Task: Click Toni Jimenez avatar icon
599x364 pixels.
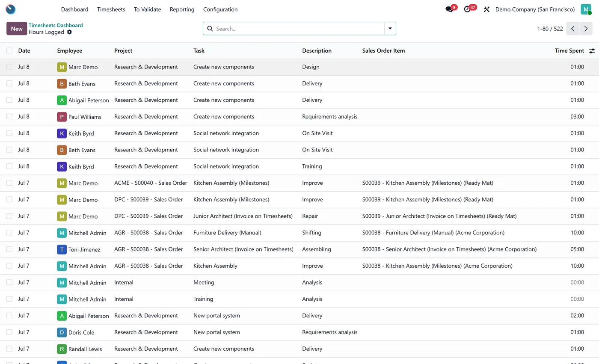Action: (x=62, y=249)
